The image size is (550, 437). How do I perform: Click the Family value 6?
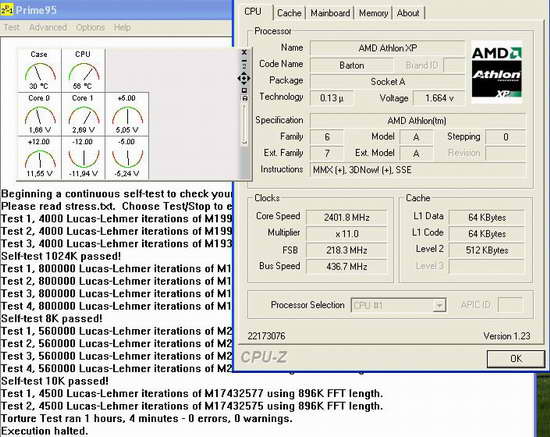tap(327, 137)
